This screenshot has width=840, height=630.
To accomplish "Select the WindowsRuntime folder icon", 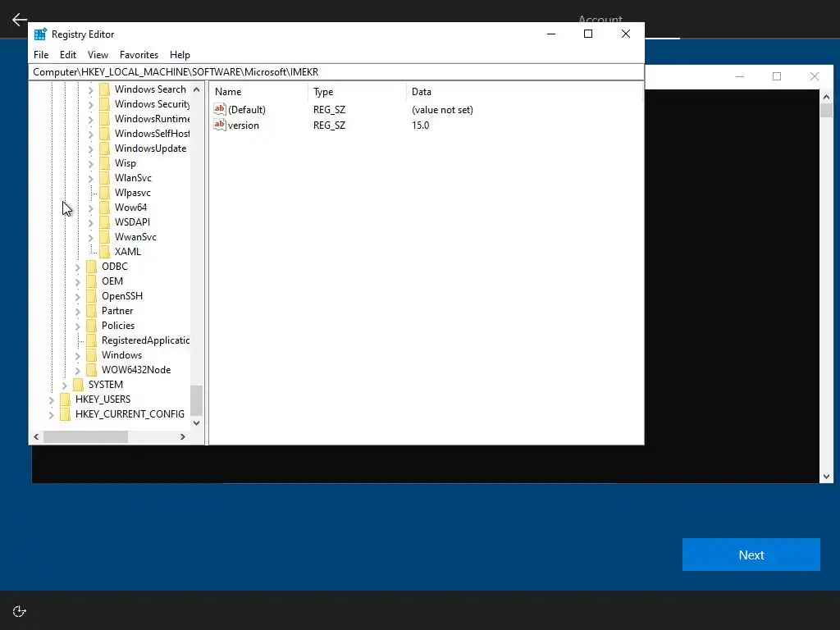I will click(x=104, y=118).
